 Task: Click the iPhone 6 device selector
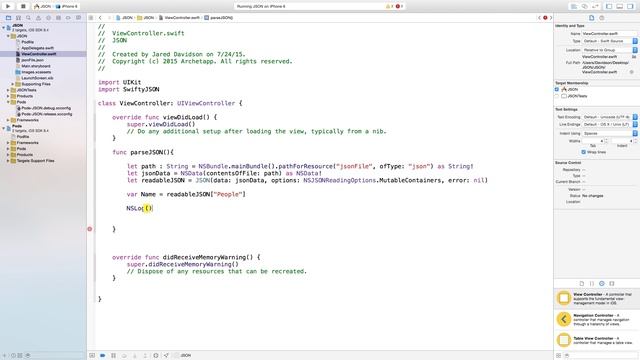coord(67,7)
